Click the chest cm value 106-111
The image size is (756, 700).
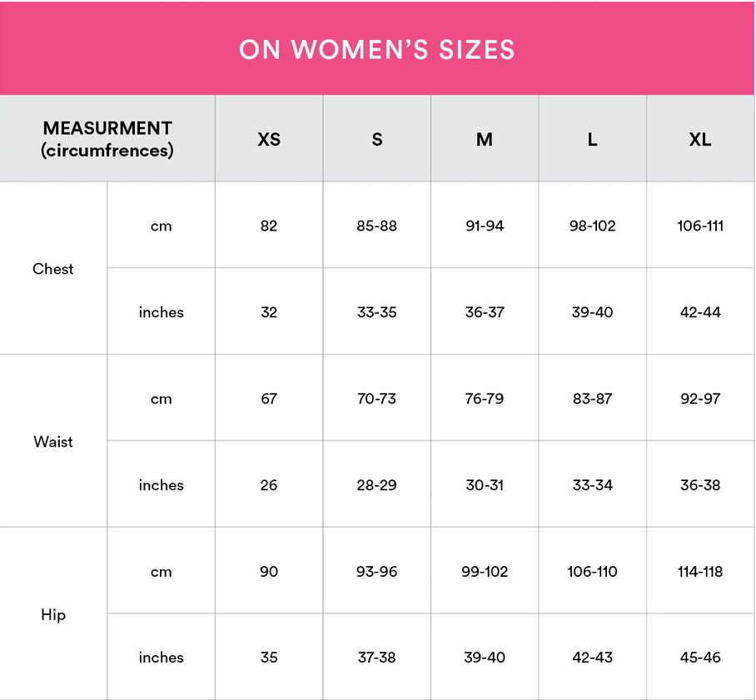(x=700, y=226)
